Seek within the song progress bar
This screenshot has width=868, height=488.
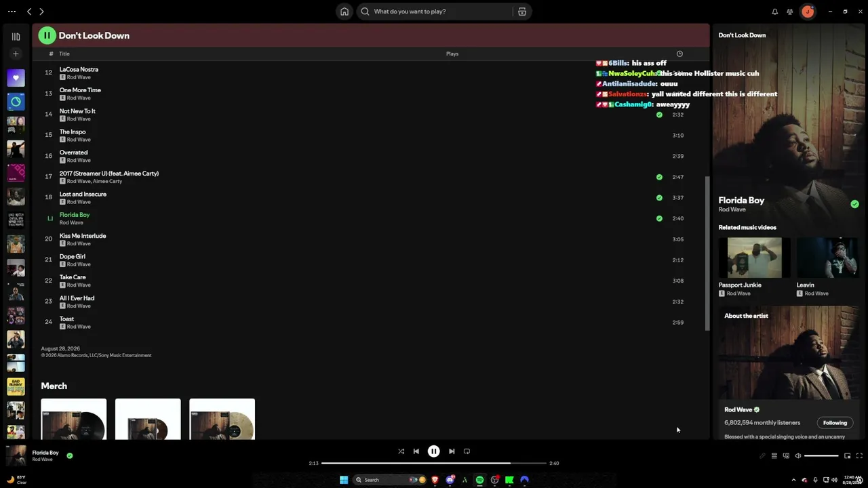[x=434, y=463]
